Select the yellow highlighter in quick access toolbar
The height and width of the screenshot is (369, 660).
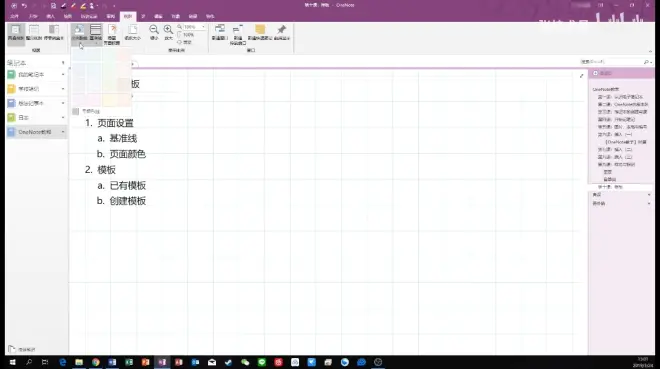pos(83,5)
